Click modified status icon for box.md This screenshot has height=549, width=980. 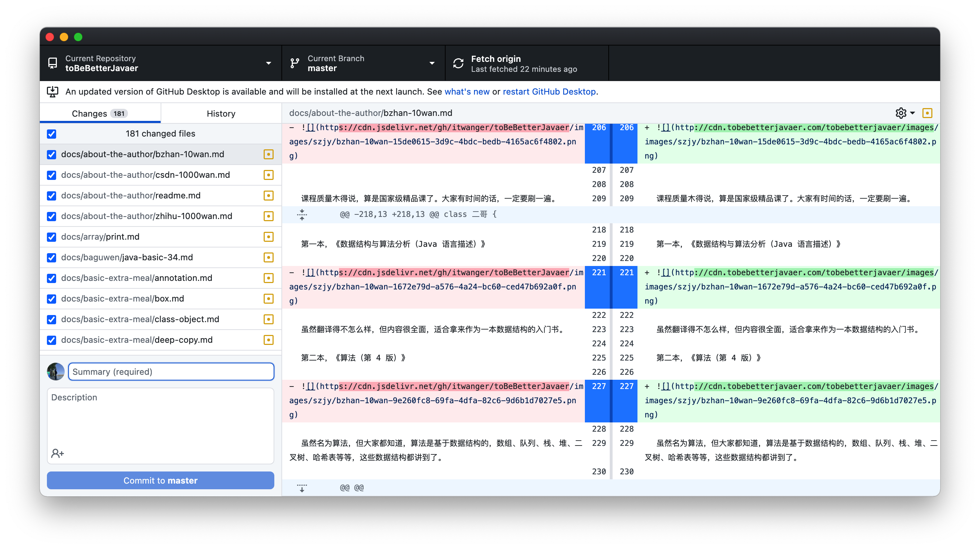pyautogui.click(x=269, y=298)
